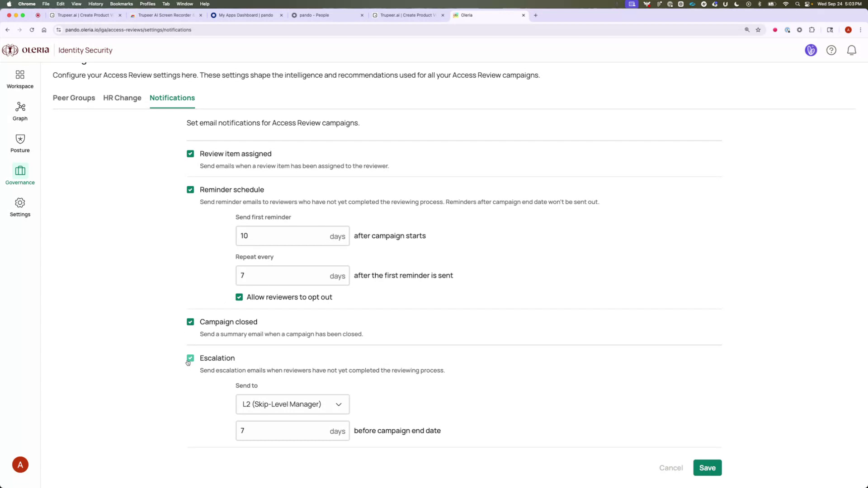Open the Oleria help icon
The height and width of the screenshot is (488, 868).
click(x=831, y=50)
